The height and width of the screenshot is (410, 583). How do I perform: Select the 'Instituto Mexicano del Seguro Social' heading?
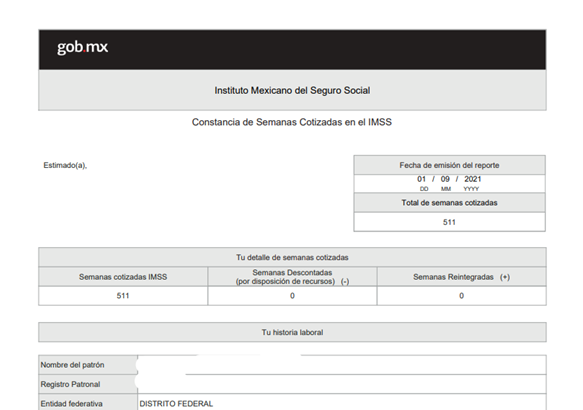(x=292, y=90)
